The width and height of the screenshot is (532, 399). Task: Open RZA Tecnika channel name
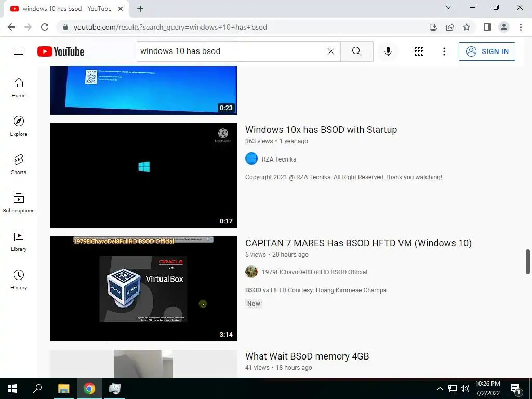tap(279, 159)
